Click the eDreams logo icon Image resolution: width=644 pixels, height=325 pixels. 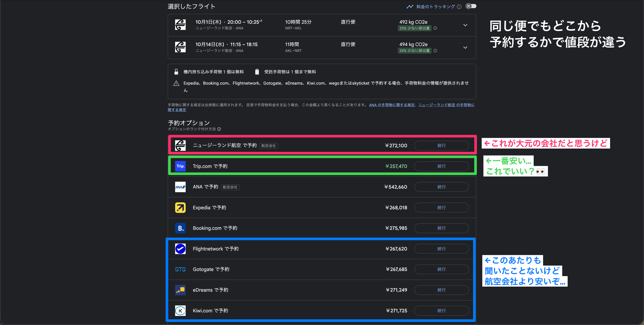pyautogui.click(x=180, y=290)
